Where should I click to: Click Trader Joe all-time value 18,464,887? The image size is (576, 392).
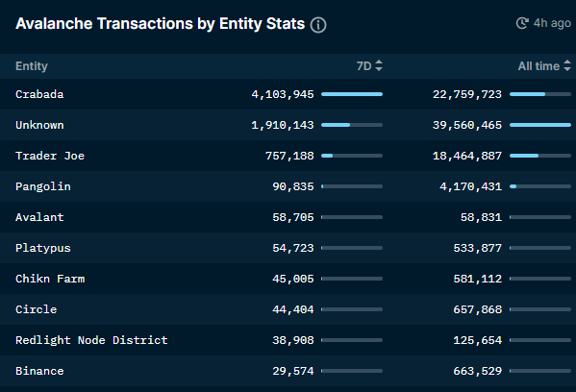[467, 156]
